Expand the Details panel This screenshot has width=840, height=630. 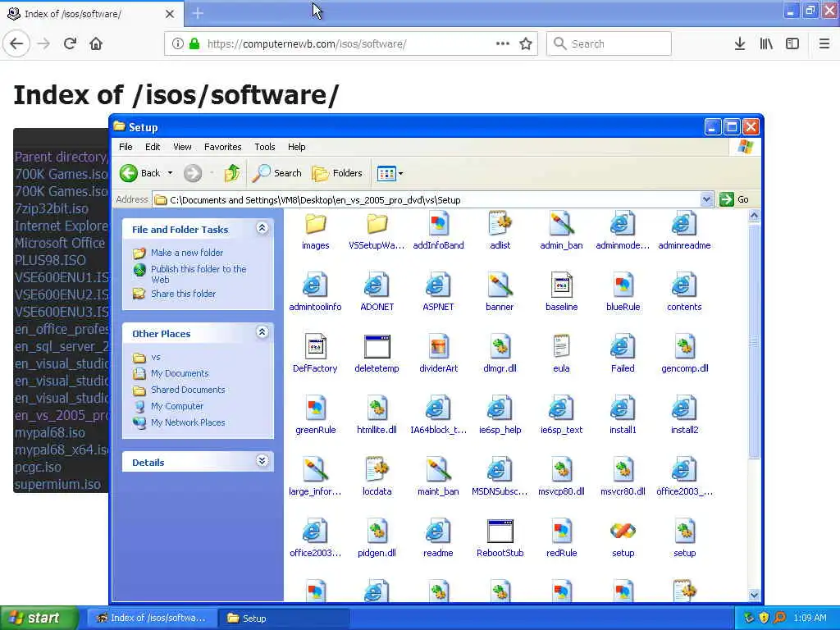point(262,461)
